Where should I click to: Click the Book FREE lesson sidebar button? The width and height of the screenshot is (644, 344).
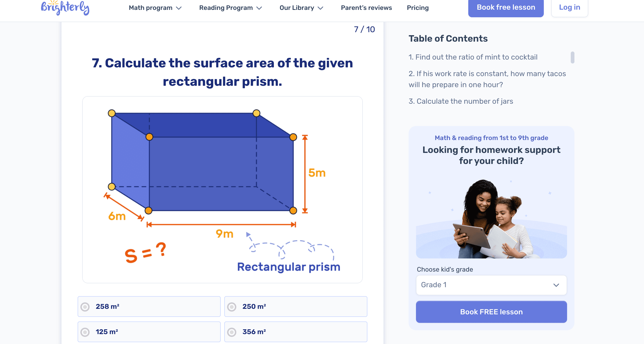click(491, 312)
